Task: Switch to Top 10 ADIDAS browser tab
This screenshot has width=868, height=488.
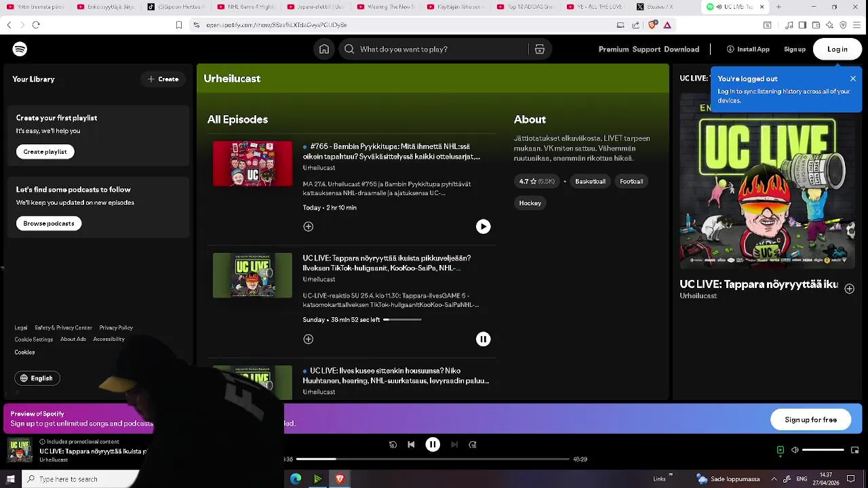Action: click(x=524, y=7)
